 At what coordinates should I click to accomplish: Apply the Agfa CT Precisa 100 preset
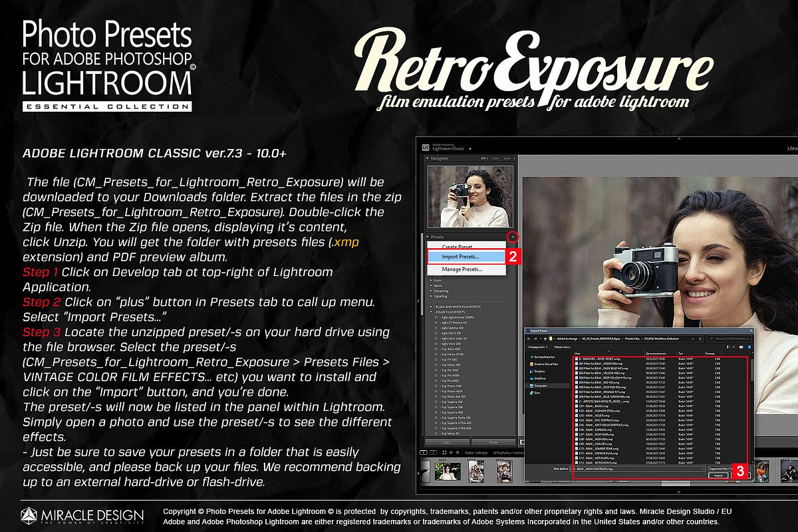pyautogui.click(x=454, y=323)
